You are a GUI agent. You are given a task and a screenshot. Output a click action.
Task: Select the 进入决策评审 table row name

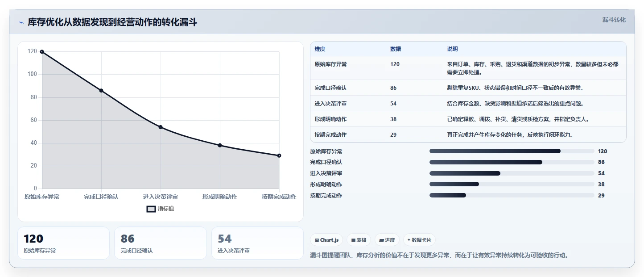tap(330, 104)
